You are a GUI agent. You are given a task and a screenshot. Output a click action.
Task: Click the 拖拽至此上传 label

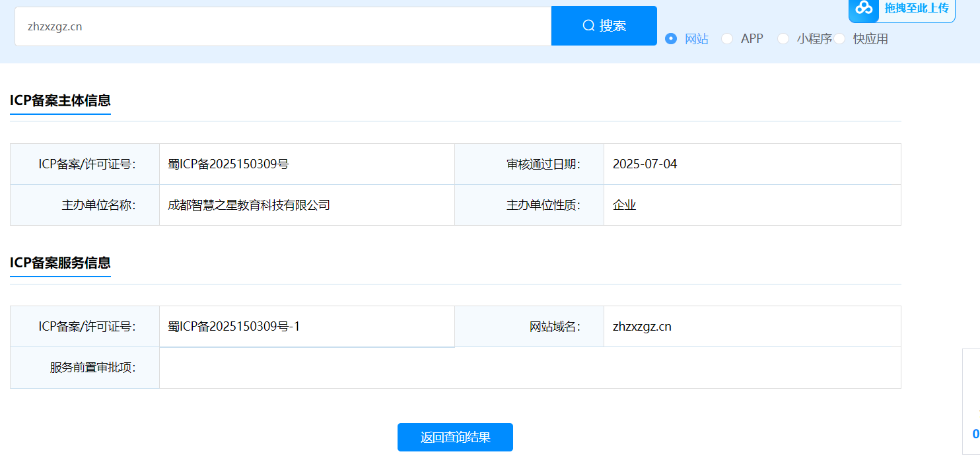(917, 8)
